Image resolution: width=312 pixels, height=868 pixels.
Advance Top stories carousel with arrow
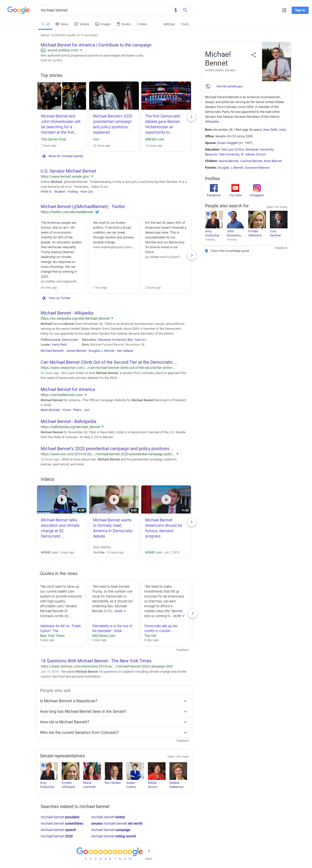191,117
